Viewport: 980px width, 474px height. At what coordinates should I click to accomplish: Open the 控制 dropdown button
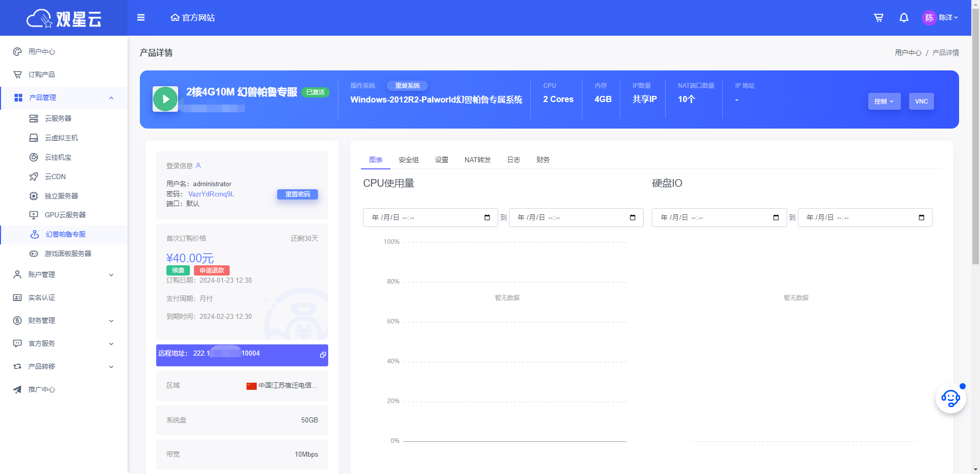point(884,102)
